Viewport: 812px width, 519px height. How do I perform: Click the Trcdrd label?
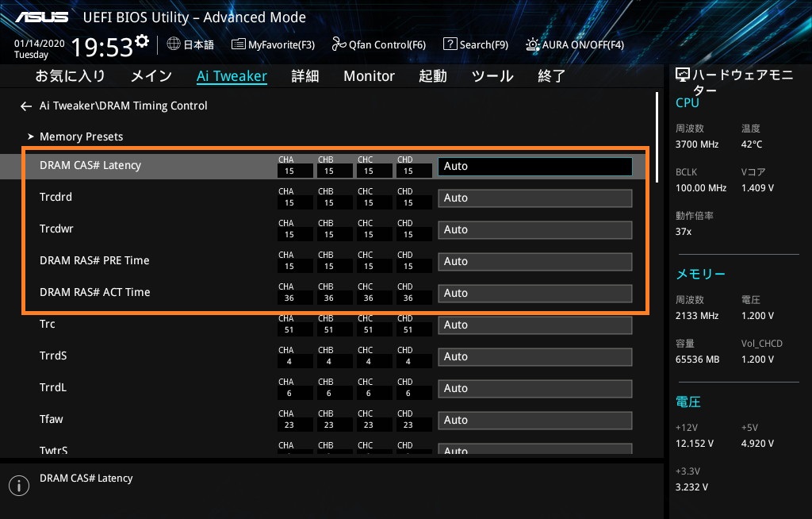(x=56, y=197)
